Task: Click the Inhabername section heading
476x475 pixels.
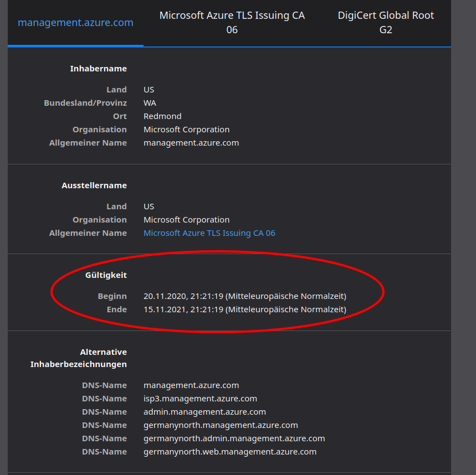Action: click(98, 69)
